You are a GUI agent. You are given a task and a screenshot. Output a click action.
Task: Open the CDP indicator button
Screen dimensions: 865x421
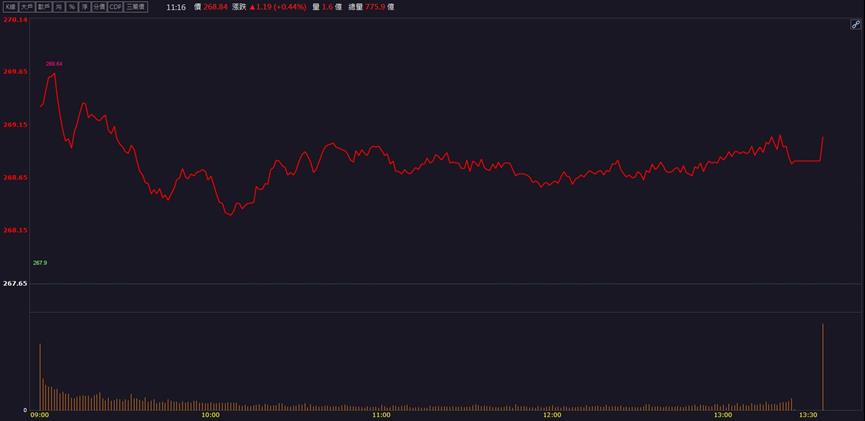point(115,7)
